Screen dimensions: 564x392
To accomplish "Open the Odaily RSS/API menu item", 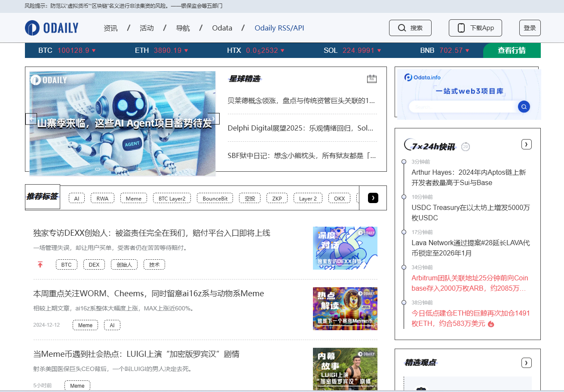I will 279,27.
